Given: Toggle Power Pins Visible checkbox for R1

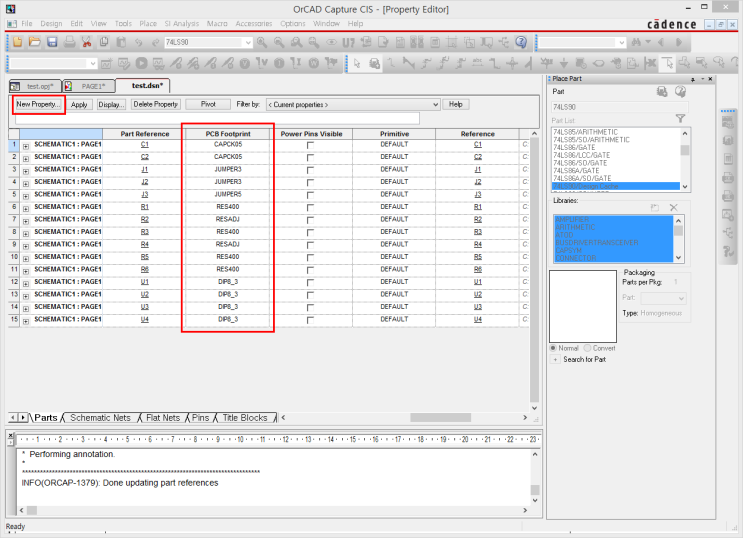Looking at the screenshot, I should (x=310, y=208).
